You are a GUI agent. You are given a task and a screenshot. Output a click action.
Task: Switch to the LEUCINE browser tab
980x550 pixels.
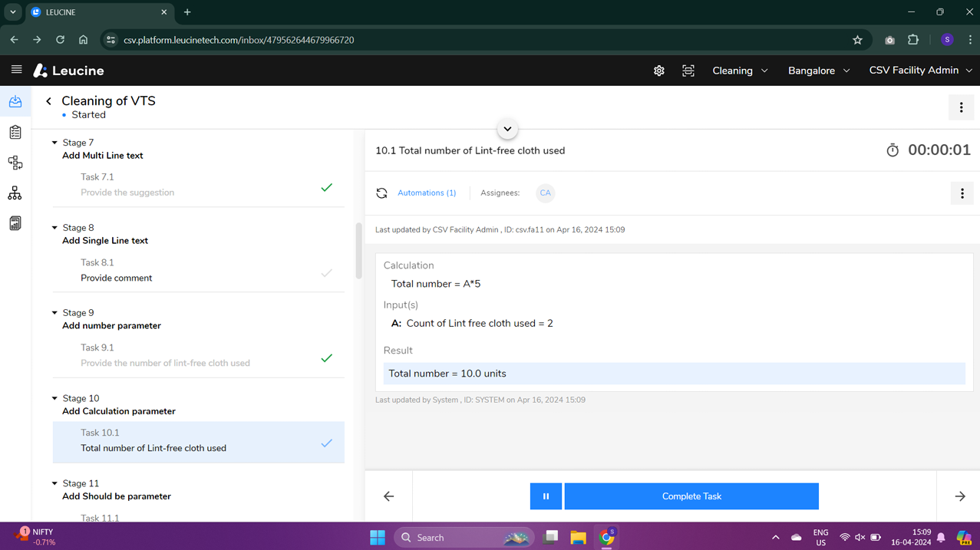(100, 12)
